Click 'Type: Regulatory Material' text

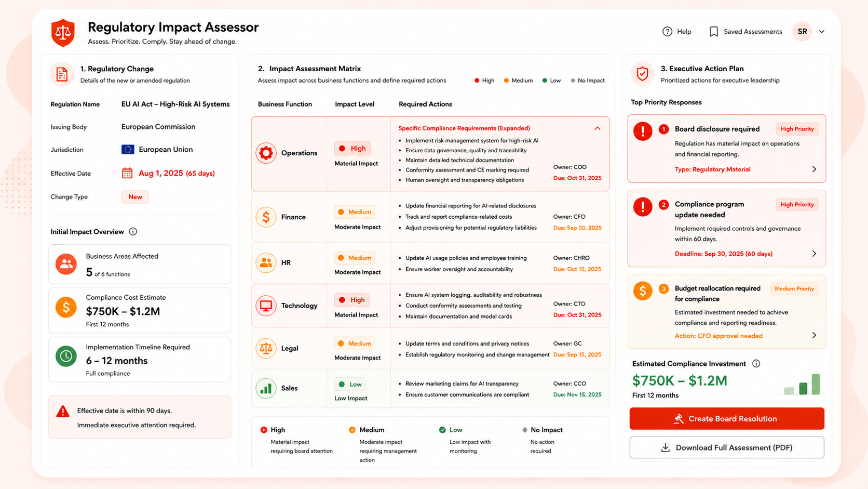pos(712,169)
